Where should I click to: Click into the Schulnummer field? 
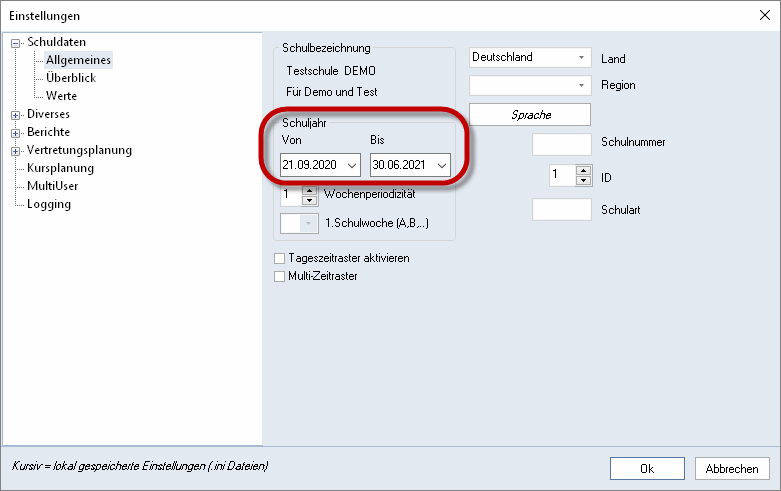tap(561, 144)
